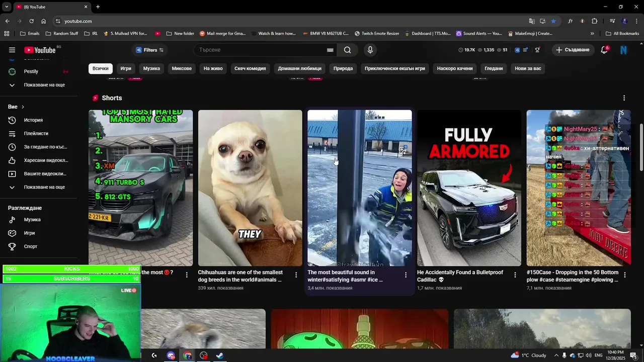The height and width of the screenshot is (362, 644).
Task: Click the blue extension icon beside view stats
Action: tap(517, 50)
